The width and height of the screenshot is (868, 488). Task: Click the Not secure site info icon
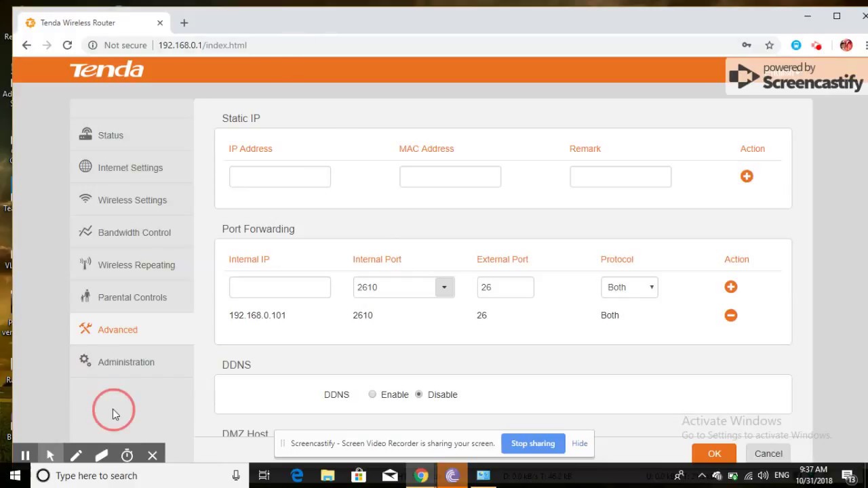click(x=92, y=45)
